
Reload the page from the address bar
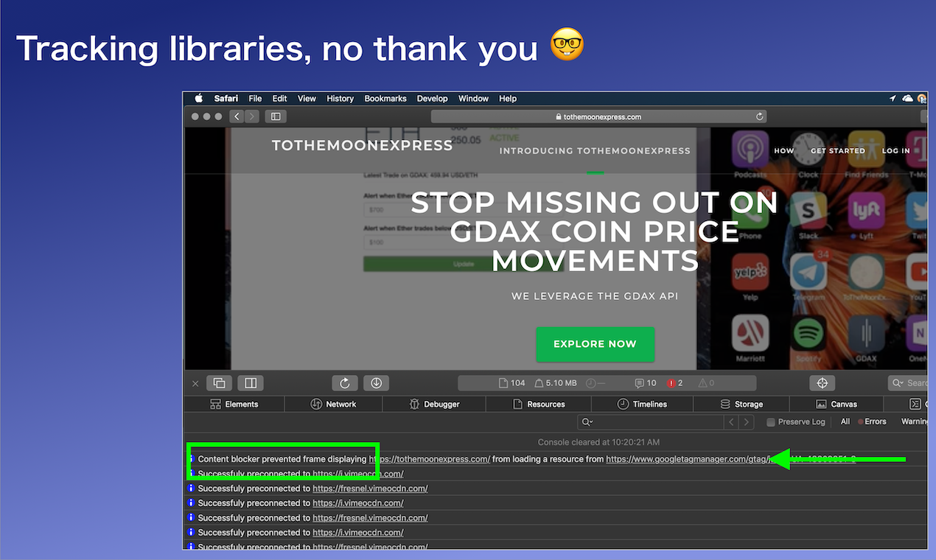759,116
